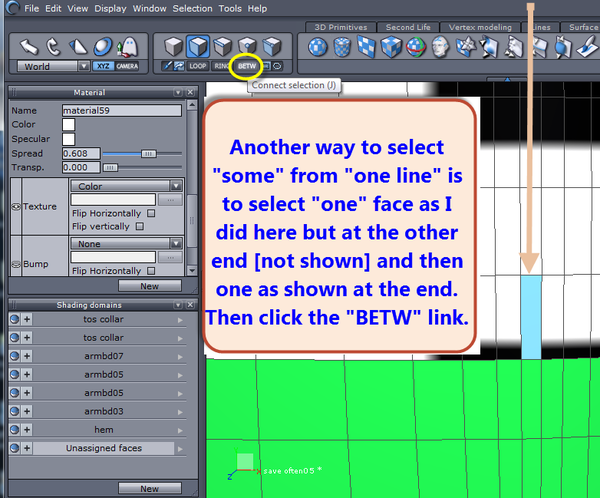Click New in the Material panel
The height and width of the screenshot is (498, 600).
[150, 286]
